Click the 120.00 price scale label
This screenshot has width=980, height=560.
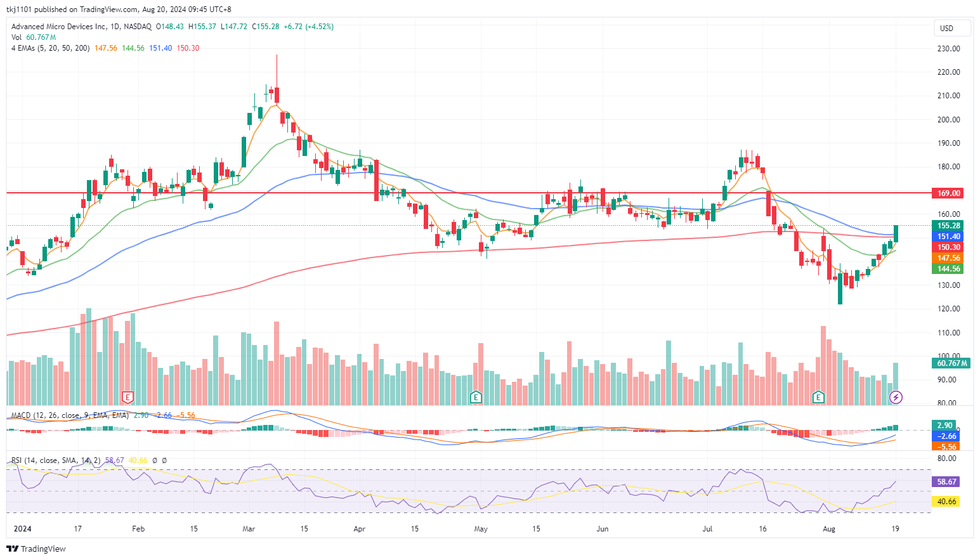pyautogui.click(x=949, y=309)
